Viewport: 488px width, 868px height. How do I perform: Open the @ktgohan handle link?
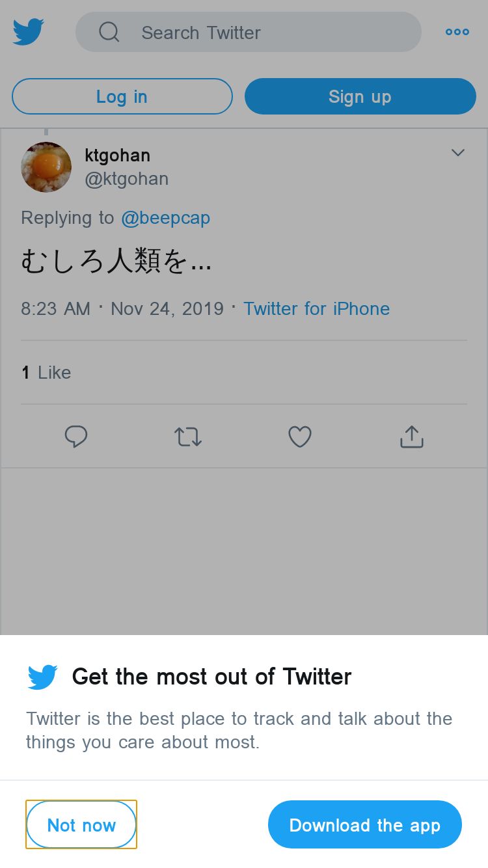(x=126, y=179)
